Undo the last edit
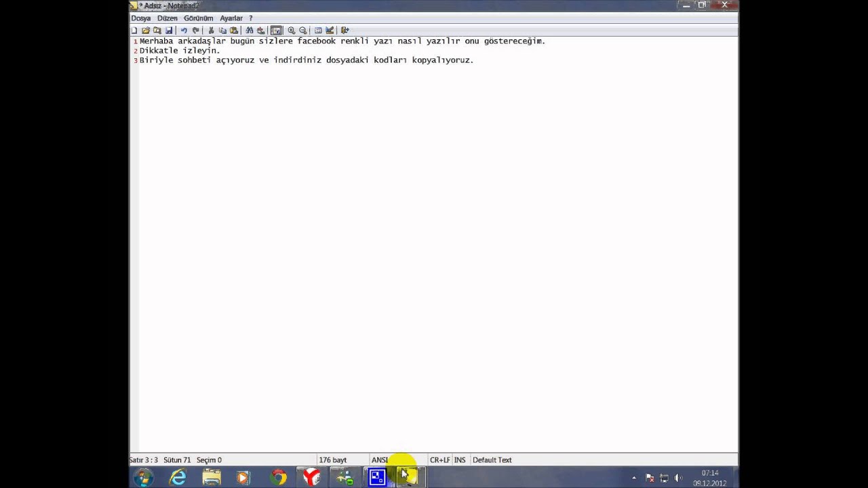The width and height of the screenshot is (868, 488). pyautogui.click(x=184, y=30)
